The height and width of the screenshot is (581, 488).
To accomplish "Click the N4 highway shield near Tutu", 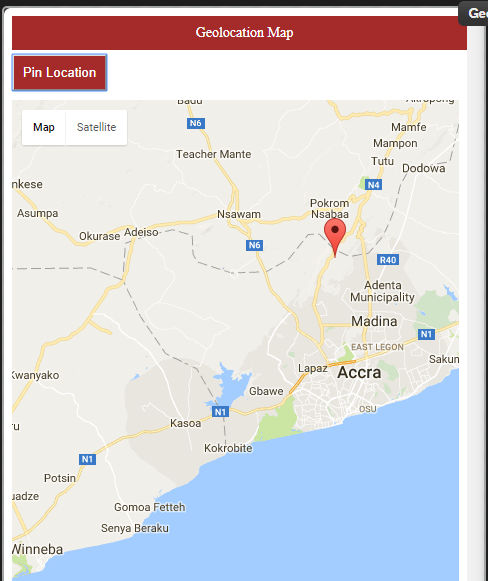I will [374, 185].
